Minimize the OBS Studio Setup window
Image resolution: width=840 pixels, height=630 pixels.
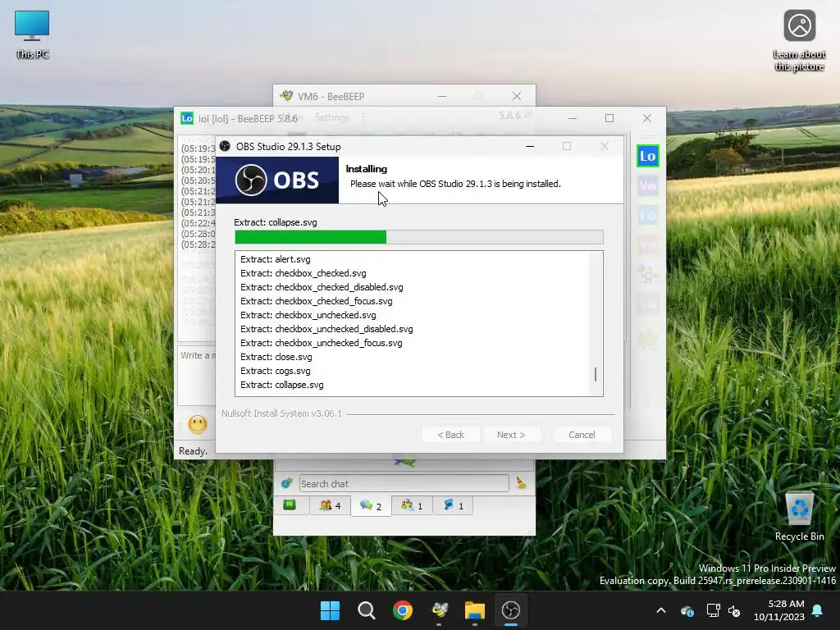[530, 146]
